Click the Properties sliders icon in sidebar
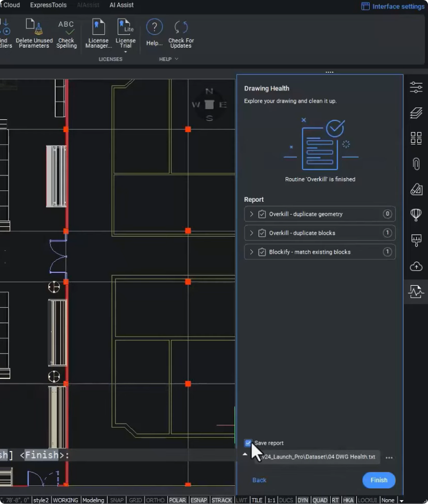428x504 pixels. tap(416, 87)
